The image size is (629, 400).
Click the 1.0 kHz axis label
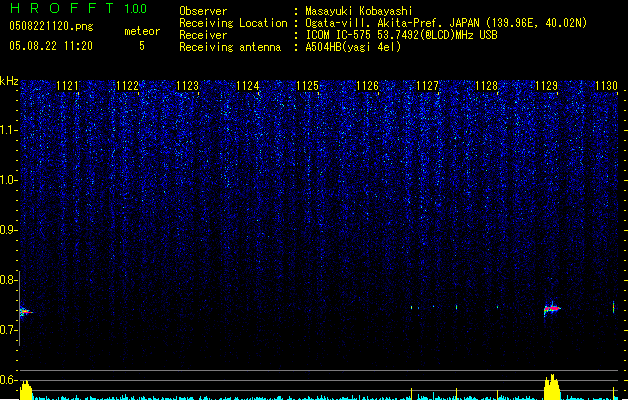click(x=8, y=180)
